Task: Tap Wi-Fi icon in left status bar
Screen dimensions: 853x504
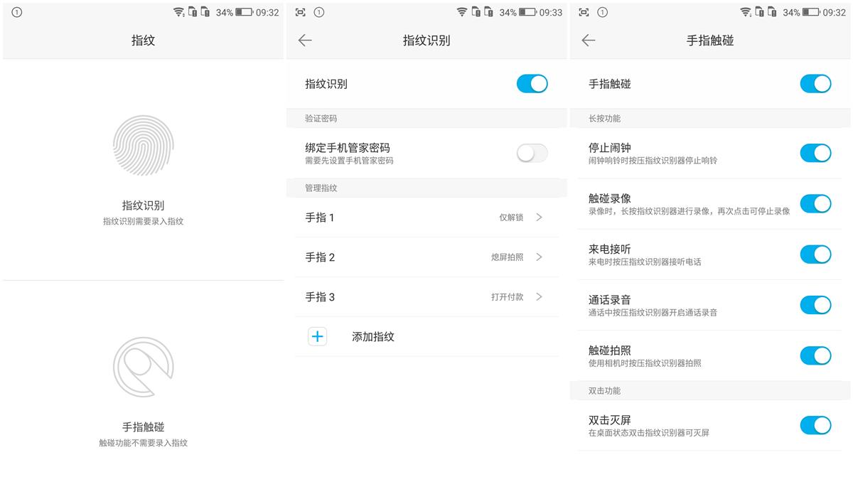Action: (179, 12)
